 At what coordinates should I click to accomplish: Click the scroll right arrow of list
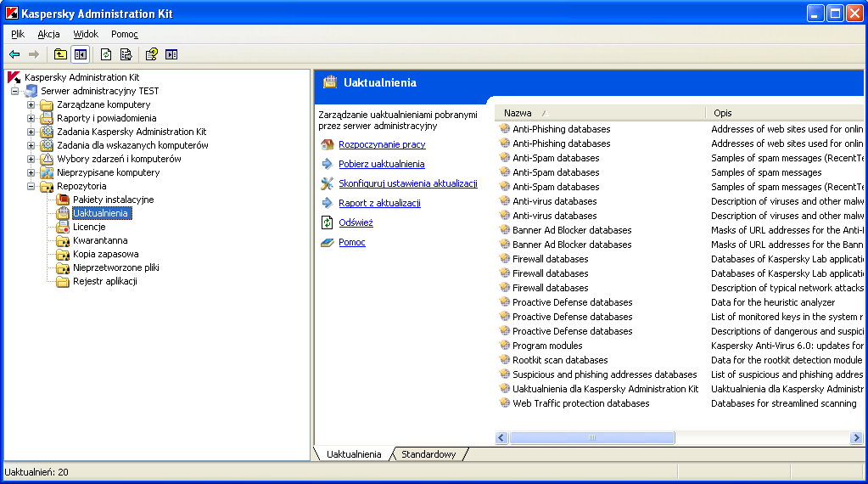click(856, 438)
